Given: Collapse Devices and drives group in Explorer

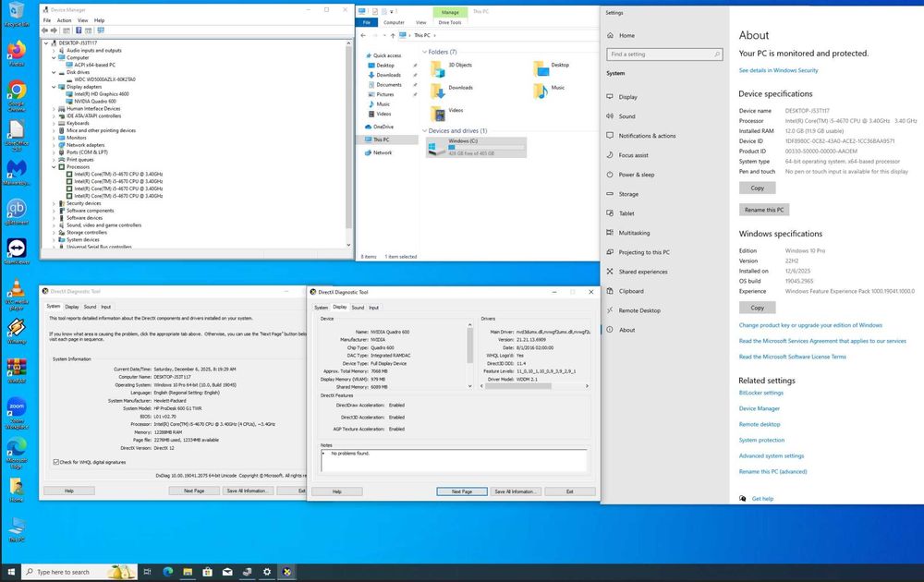Looking at the screenshot, I should coord(424,131).
